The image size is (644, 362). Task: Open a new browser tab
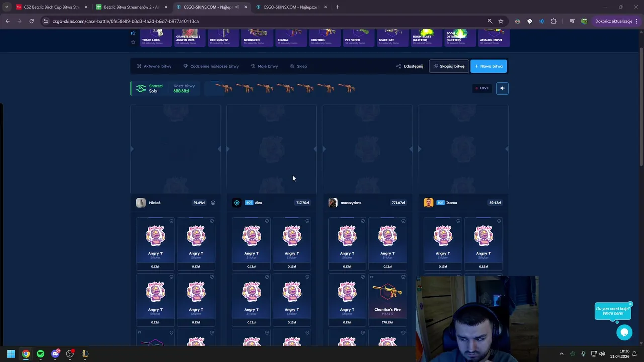(x=337, y=7)
